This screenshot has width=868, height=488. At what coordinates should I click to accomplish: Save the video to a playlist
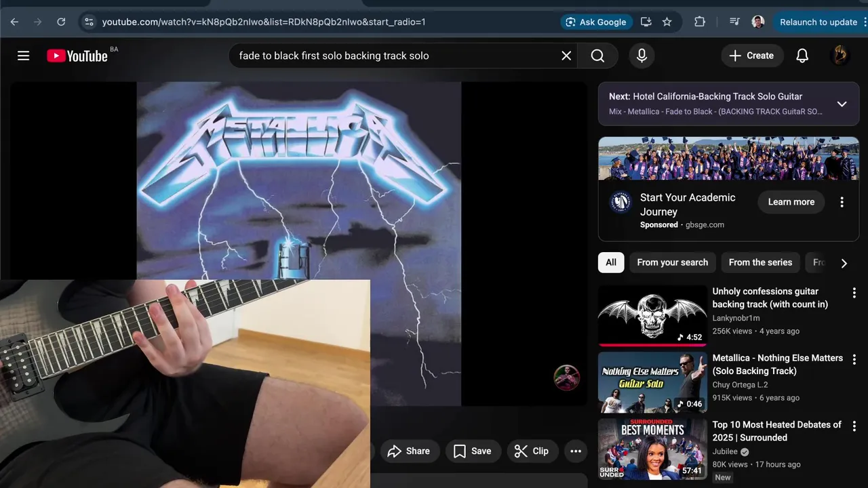point(473,451)
